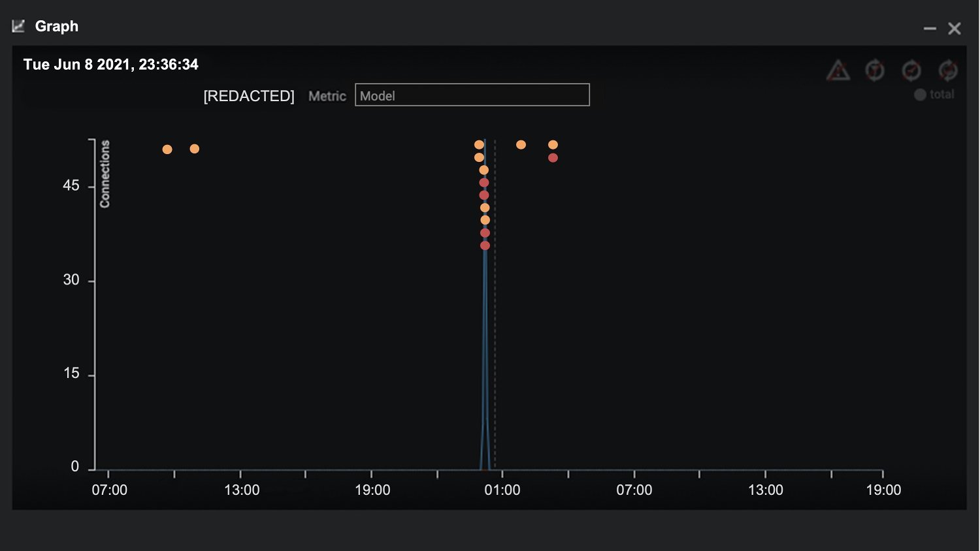
Task: Click the vertical dashed time cursor line
Action: click(x=495, y=304)
